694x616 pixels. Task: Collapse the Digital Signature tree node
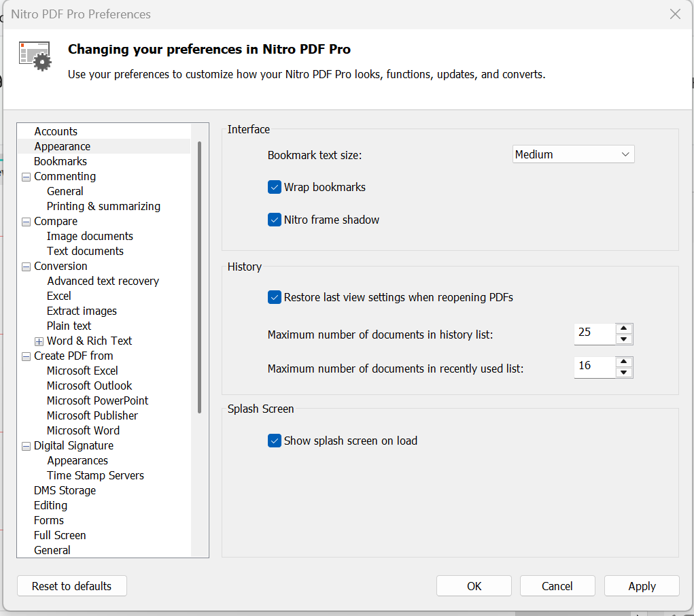26,446
